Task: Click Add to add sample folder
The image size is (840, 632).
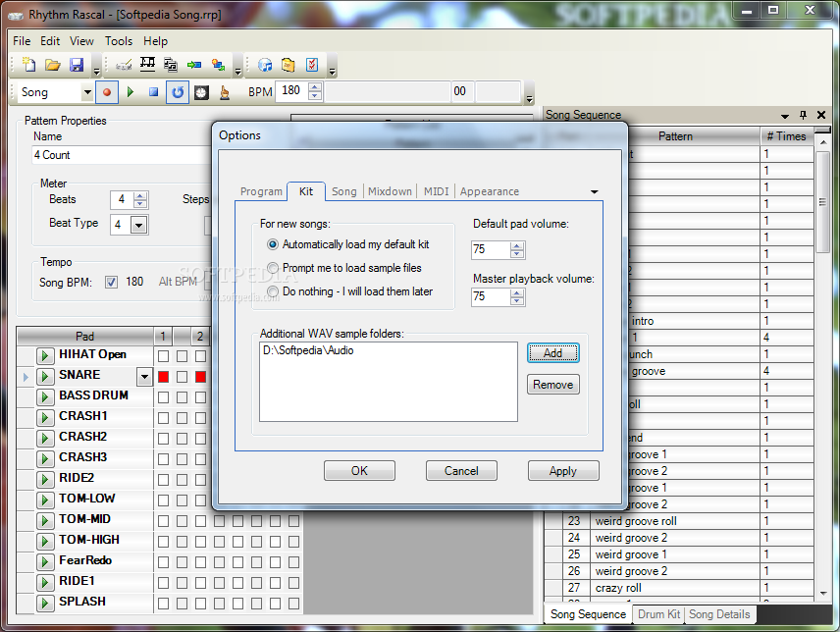Action: coord(552,353)
